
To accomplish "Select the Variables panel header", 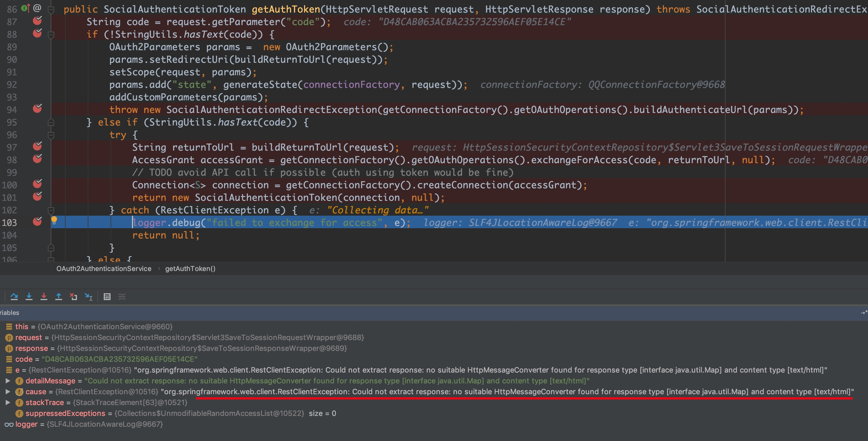I will 434,313.
